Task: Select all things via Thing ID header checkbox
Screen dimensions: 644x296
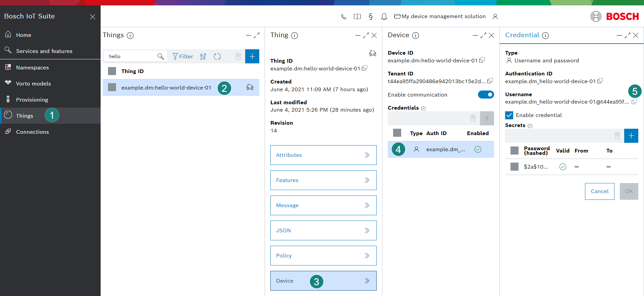Action: click(x=112, y=71)
